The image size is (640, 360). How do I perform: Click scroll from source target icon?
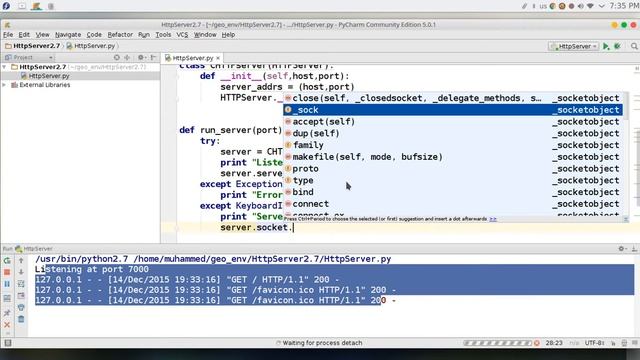click(x=117, y=58)
